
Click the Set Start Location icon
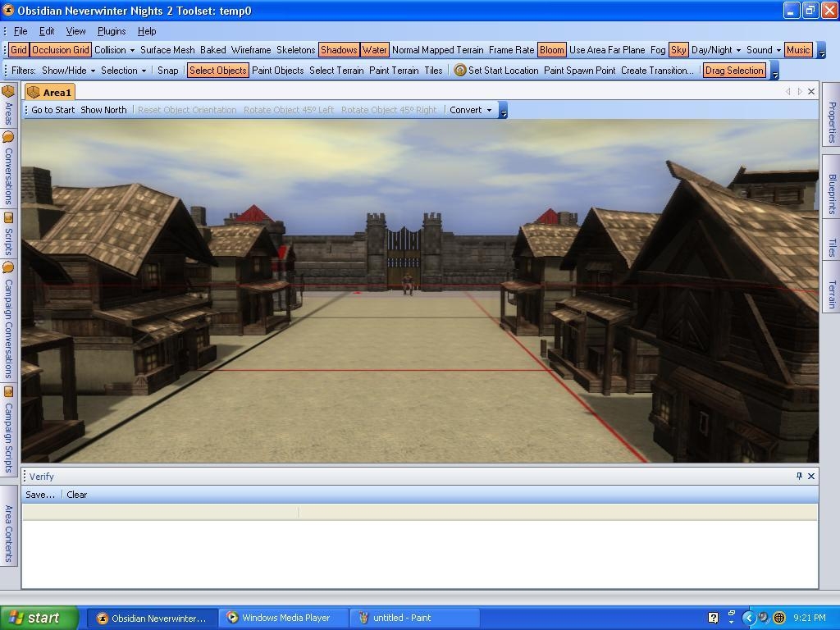(x=460, y=71)
